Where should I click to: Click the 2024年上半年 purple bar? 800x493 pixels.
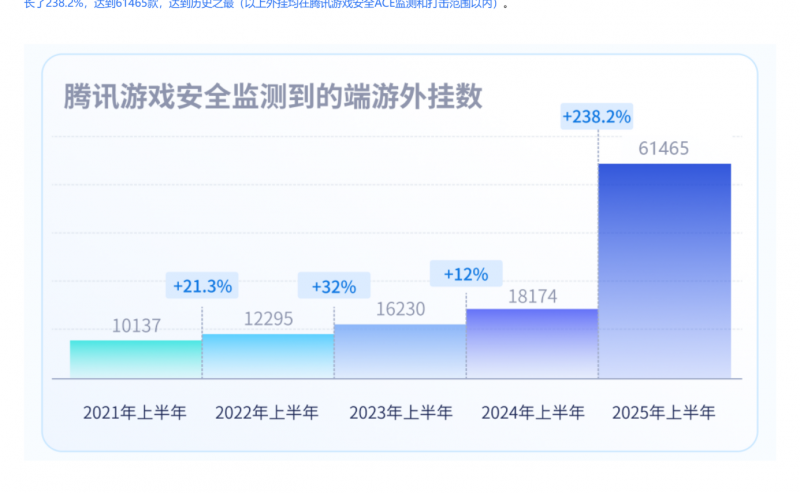(x=532, y=343)
